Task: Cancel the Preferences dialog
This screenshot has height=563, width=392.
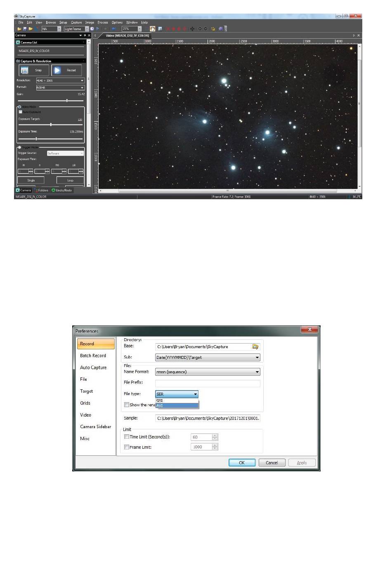Action: click(272, 463)
